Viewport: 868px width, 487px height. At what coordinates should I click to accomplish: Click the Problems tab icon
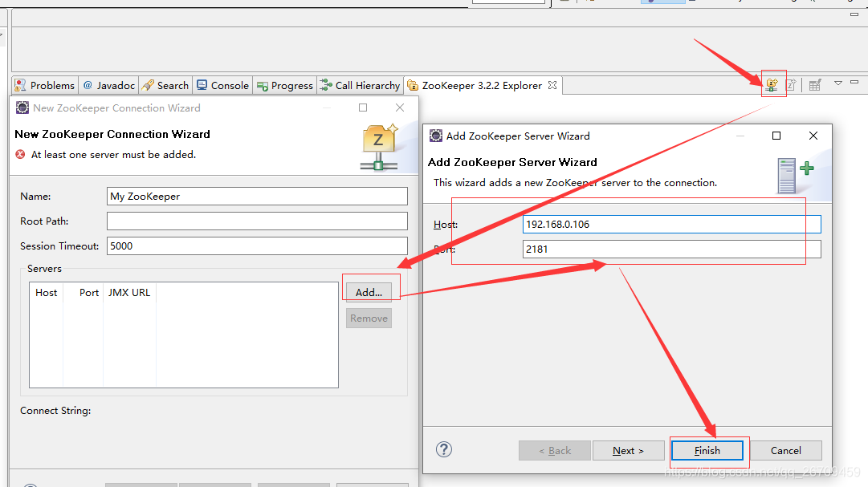20,85
